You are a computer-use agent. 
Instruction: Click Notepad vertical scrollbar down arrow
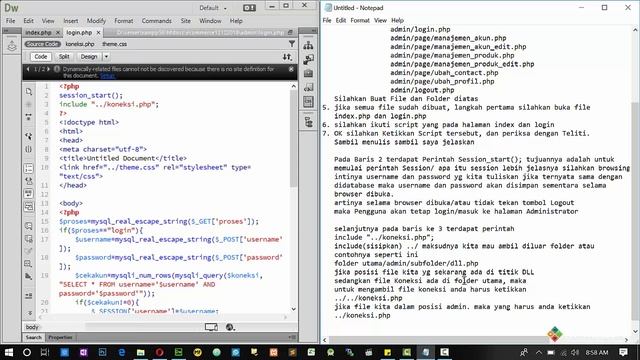tap(635, 331)
